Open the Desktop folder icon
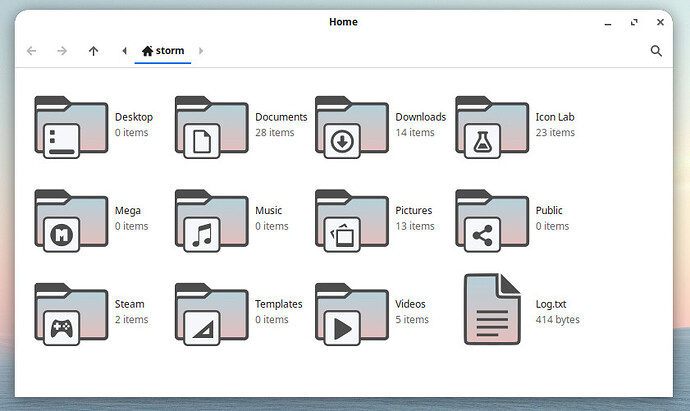Screen dimensions: 690x411 pyautogui.click(x=71, y=126)
